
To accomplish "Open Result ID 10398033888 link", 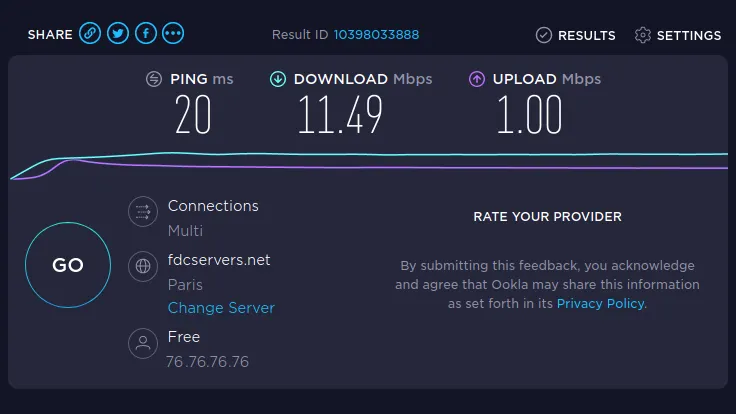I will tap(376, 35).
